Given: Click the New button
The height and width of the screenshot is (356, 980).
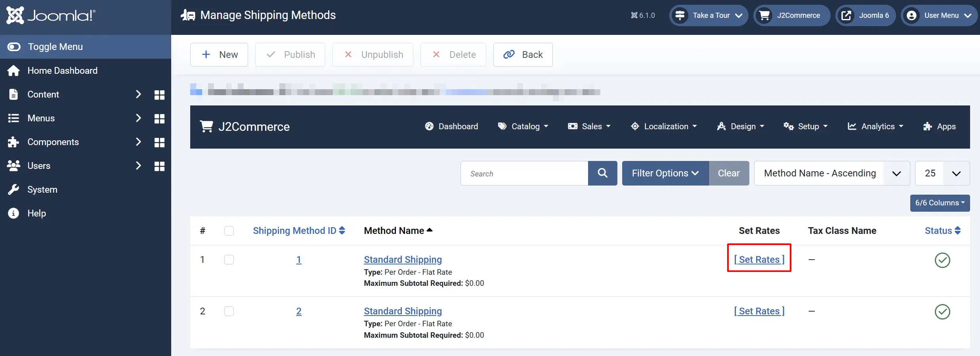Looking at the screenshot, I should coord(219,55).
